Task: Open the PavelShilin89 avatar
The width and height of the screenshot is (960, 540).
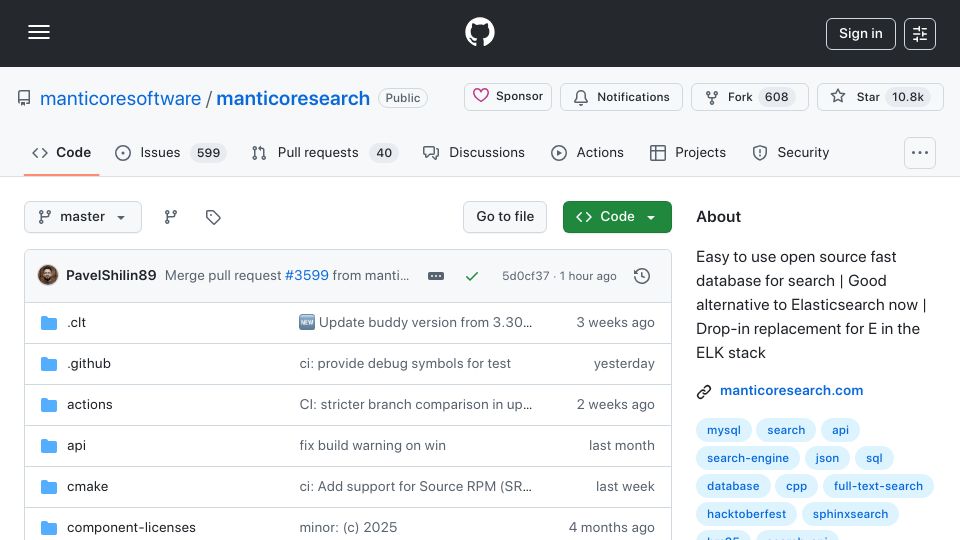Action: (48, 276)
